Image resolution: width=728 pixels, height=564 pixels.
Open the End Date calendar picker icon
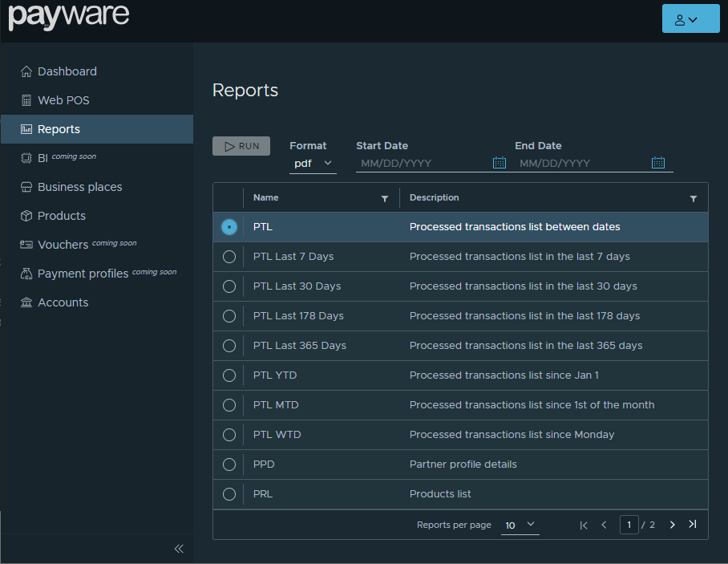(658, 163)
